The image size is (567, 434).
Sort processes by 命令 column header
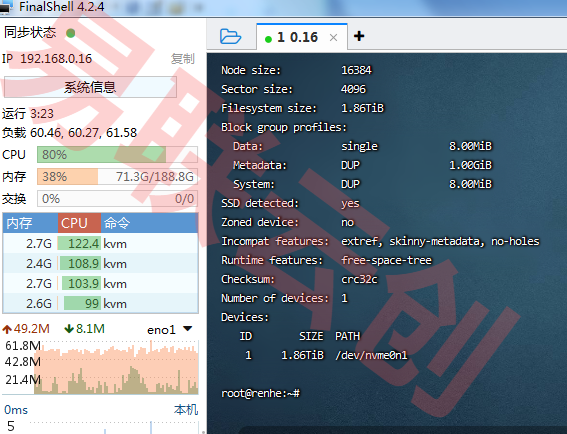(x=149, y=223)
